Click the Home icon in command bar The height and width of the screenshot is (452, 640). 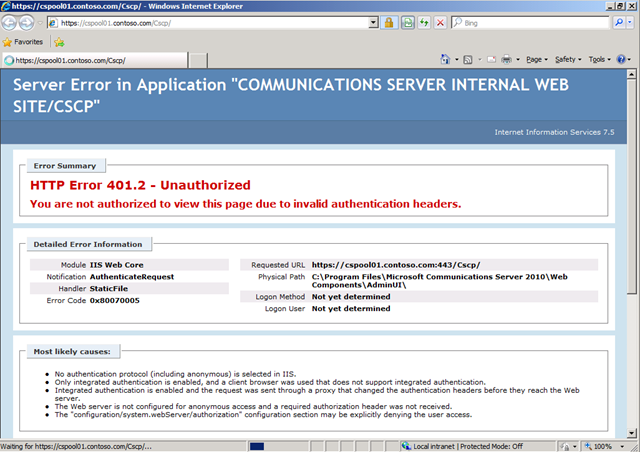[x=445, y=60]
